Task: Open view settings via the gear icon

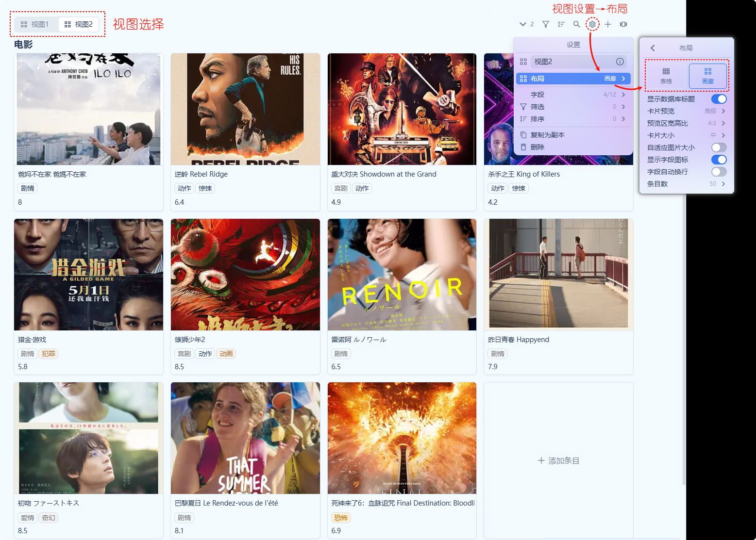Action: tap(592, 24)
